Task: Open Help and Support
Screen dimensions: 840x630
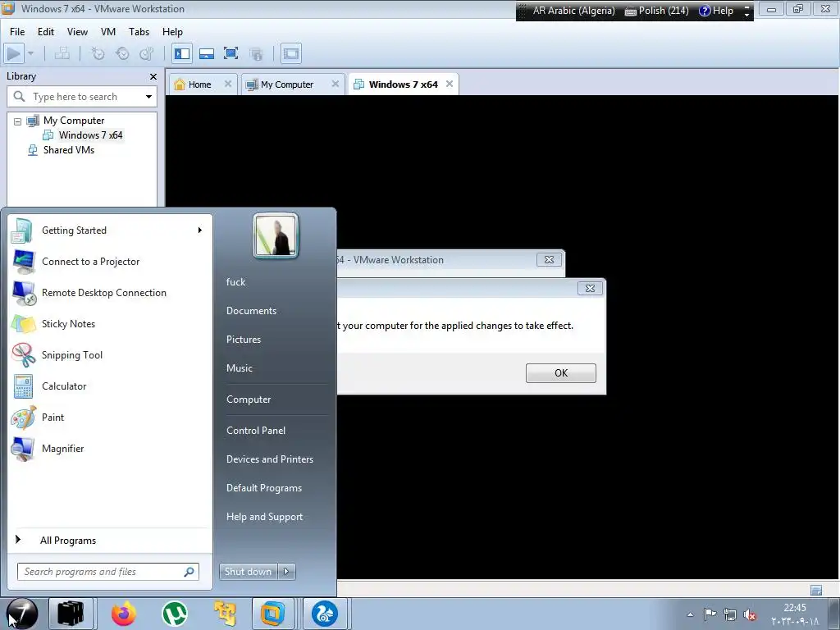Action: tap(264, 517)
